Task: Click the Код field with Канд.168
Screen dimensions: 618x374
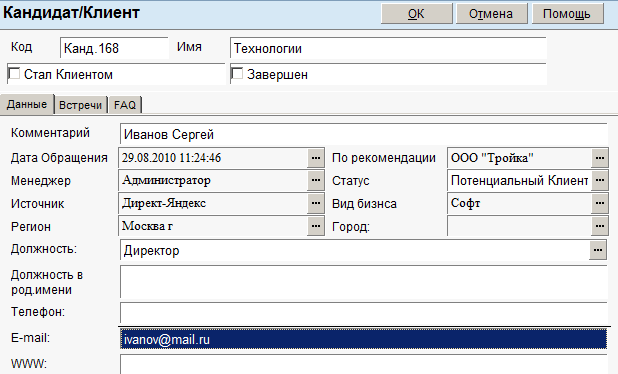Action: coord(114,48)
